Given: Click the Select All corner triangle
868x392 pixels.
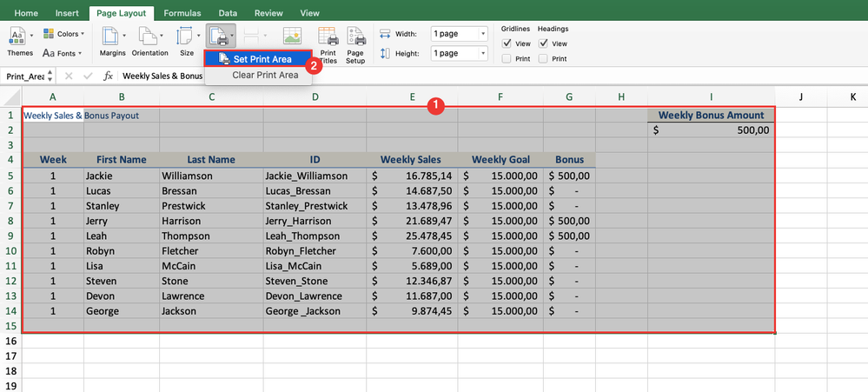Looking at the screenshot, I should coord(11,97).
